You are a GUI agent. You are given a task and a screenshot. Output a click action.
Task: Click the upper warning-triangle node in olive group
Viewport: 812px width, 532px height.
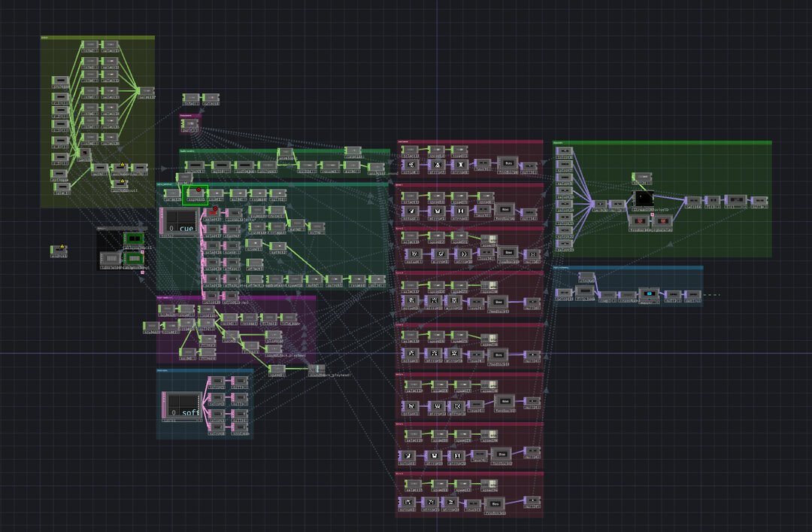click(x=119, y=167)
